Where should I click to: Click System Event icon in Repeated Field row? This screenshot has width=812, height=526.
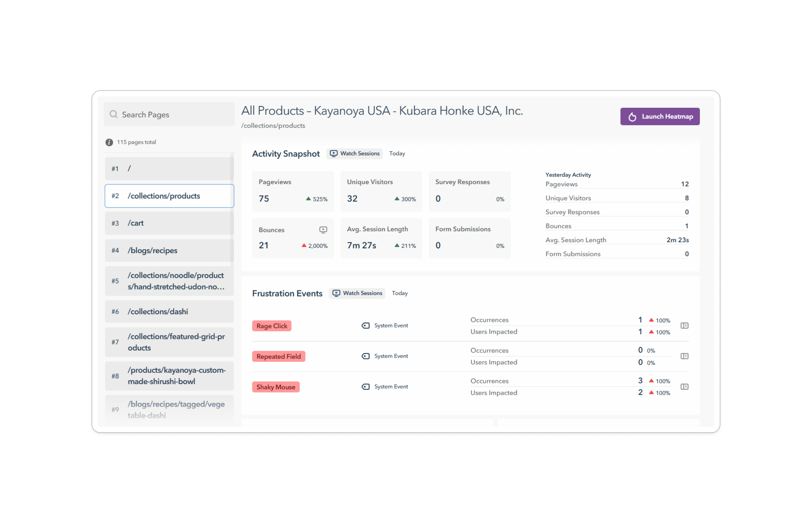pos(365,356)
